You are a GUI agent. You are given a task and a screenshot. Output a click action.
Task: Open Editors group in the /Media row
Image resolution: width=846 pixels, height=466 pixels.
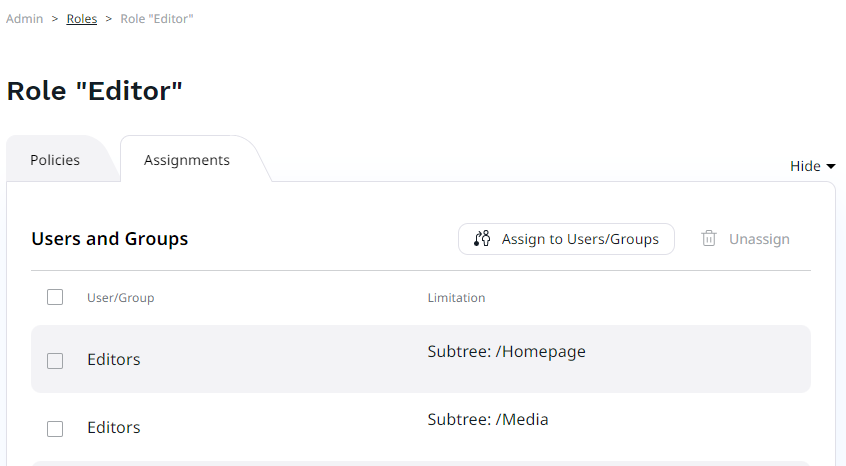click(x=114, y=428)
